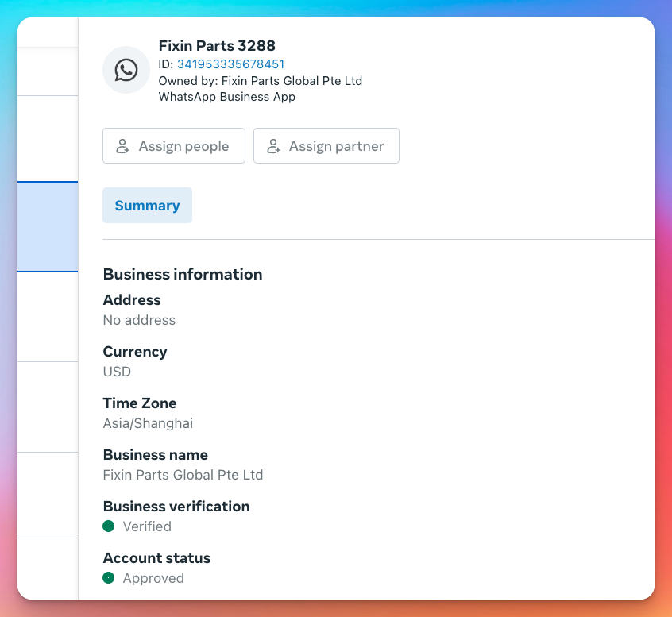This screenshot has width=672, height=617.
Task: Click the WhatsApp logo avatar icon
Action: [x=126, y=70]
